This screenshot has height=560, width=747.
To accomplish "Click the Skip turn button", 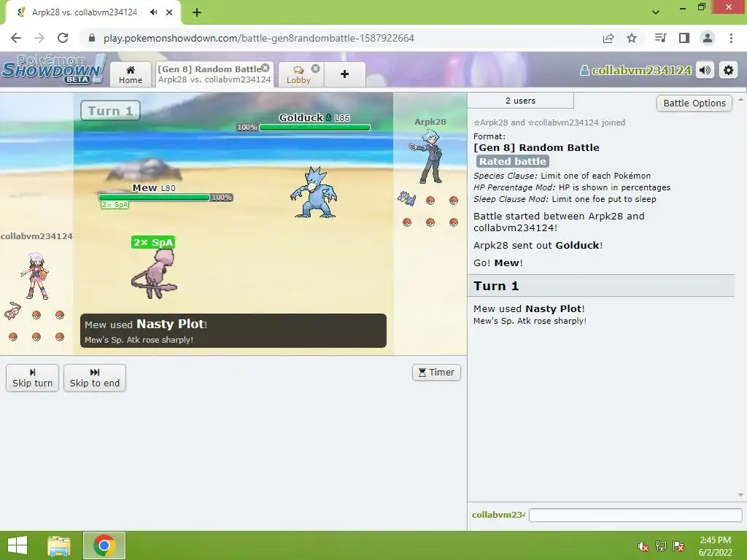I will 32,378.
